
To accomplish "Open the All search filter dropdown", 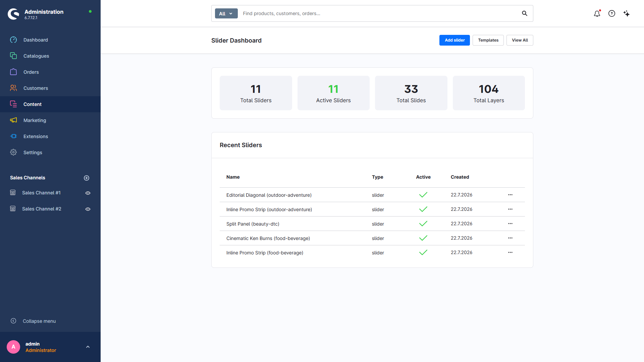I will point(226,13).
